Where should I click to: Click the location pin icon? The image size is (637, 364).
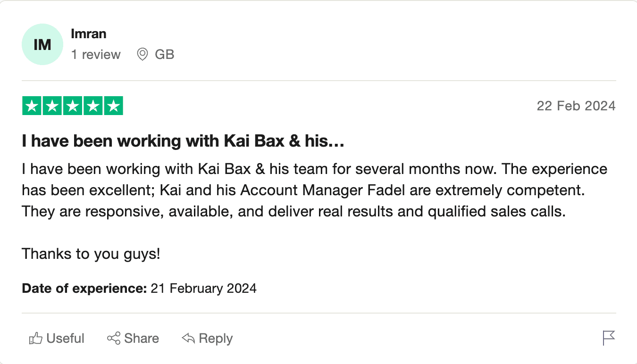point(142,55)
